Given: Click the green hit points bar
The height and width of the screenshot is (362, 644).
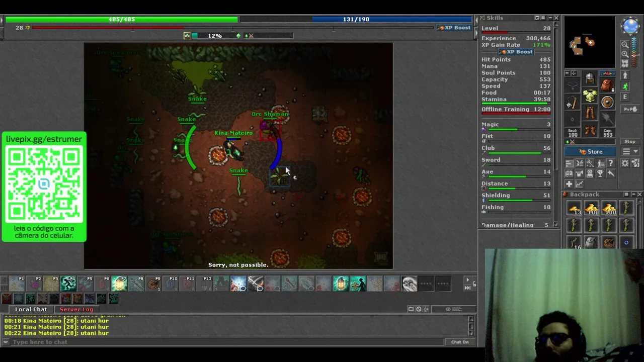Looking at the screenshot, I should coord(121,19).
